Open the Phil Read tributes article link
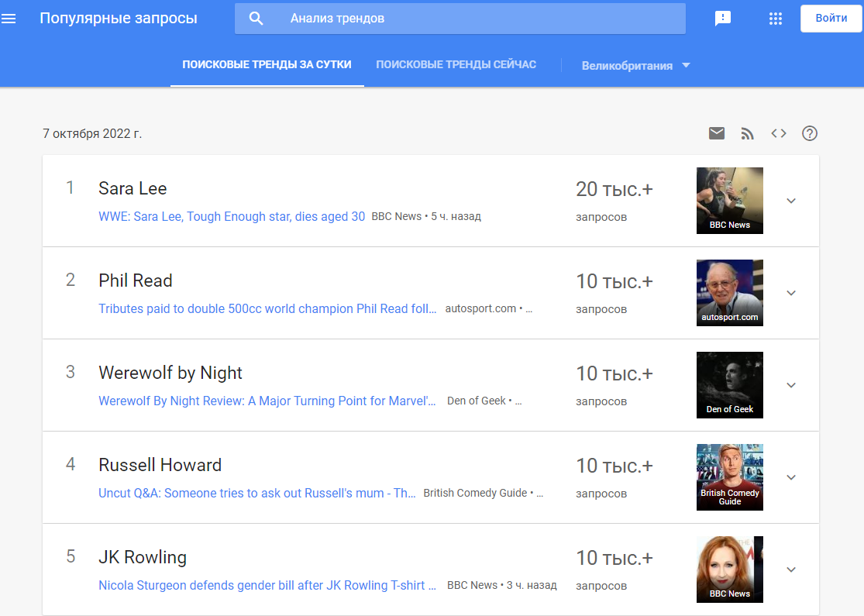Screen dimensions: 864x616 coord(267,308)
